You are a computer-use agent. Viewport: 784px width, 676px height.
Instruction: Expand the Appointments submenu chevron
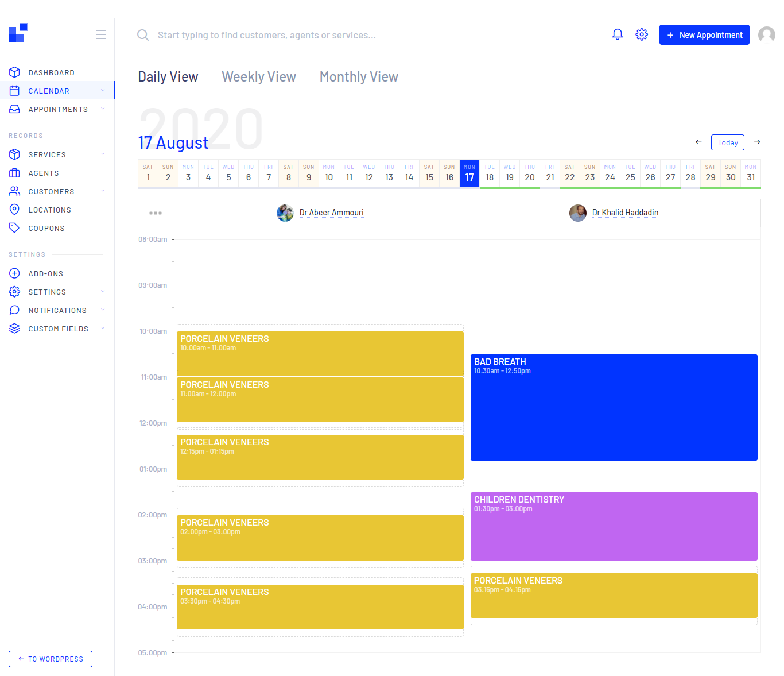click(x=103, y=109)
